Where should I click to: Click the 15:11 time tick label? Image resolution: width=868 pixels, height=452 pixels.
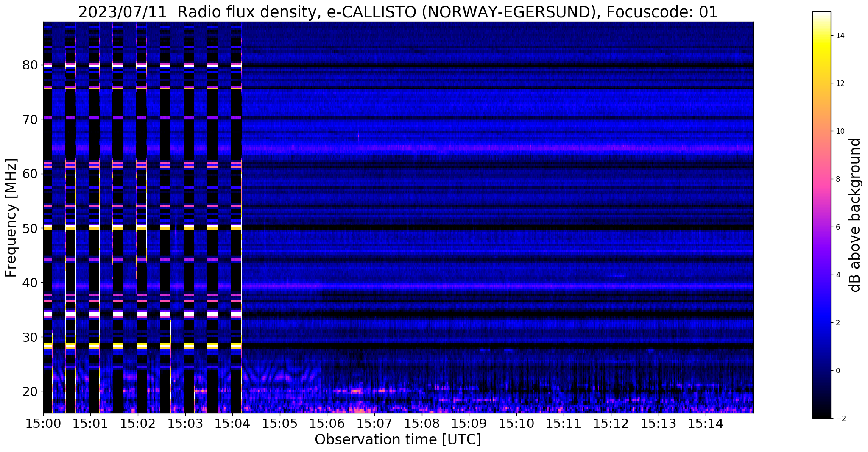coord(564,423)
